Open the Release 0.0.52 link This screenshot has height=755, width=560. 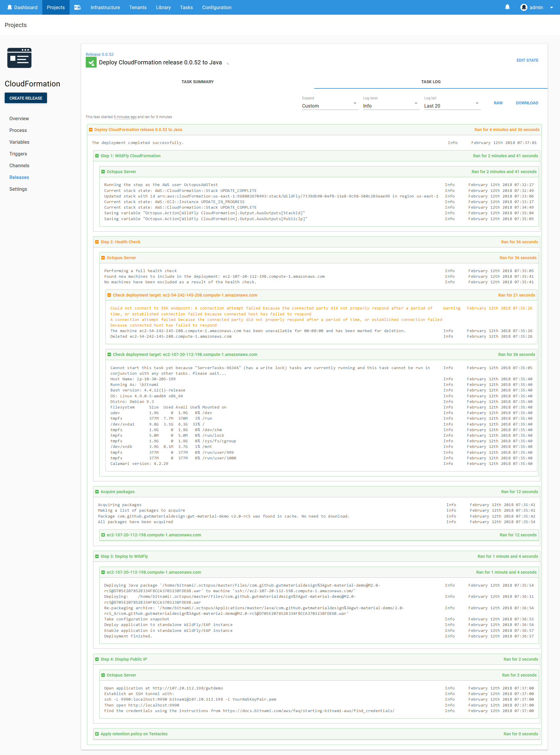click(x=99, y=54)
